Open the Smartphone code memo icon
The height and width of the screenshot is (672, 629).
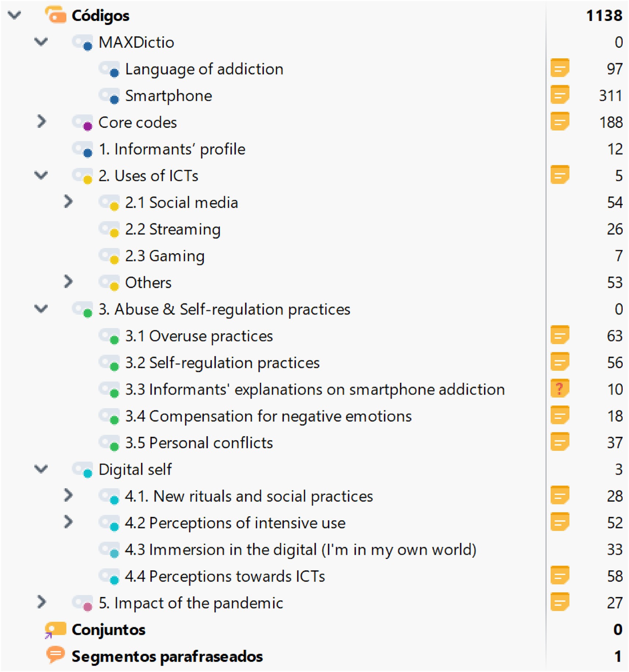pyautogui.click(x=559, y=96)
